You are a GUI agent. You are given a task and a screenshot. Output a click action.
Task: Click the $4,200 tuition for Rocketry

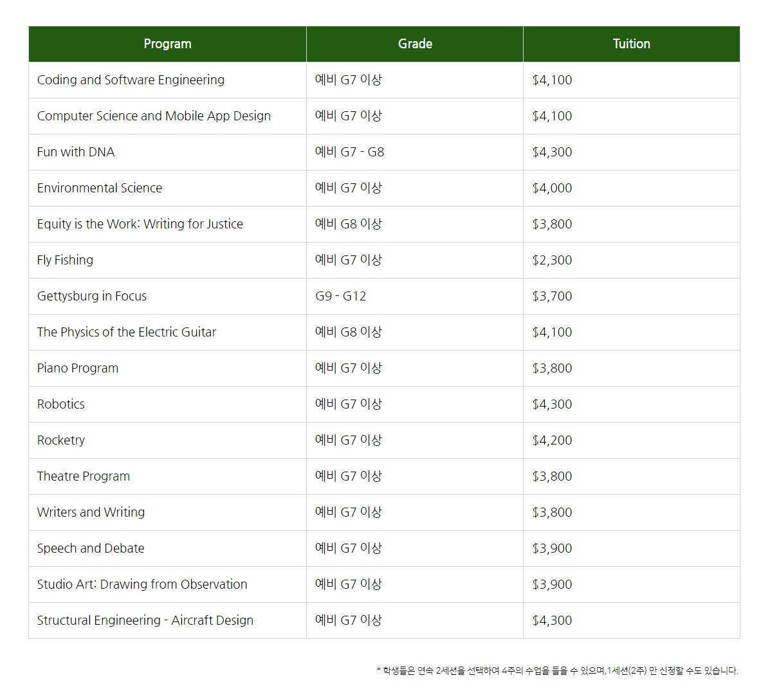(x=552, y=440)
